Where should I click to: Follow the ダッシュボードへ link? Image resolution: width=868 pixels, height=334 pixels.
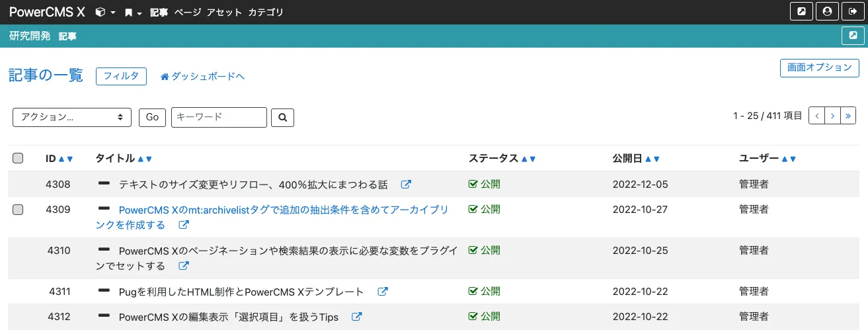(203, 77)
